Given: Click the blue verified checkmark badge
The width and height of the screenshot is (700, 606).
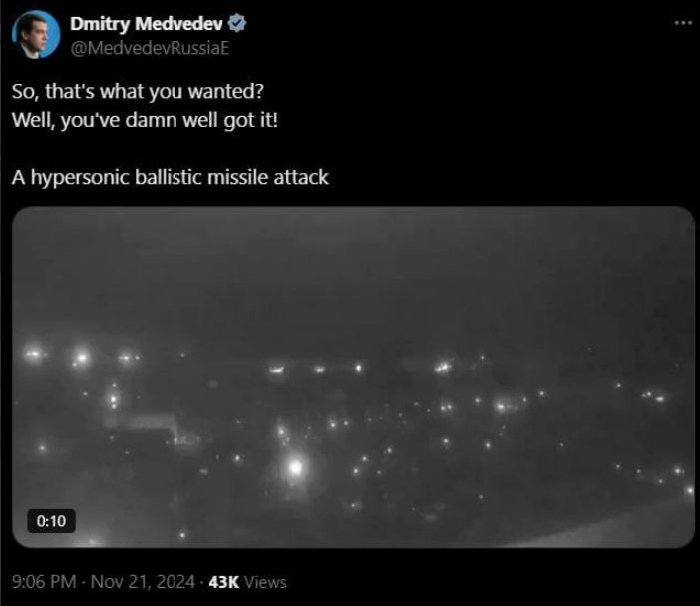Looking at the screenshot, I should [237, 23].
